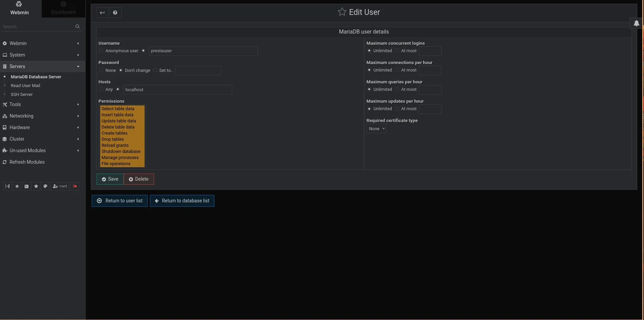Open the help question mark icon

(115, 13)
